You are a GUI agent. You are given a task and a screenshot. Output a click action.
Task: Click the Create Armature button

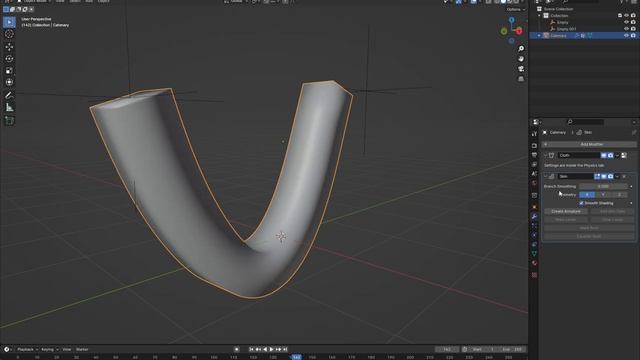tap(566, 211)
